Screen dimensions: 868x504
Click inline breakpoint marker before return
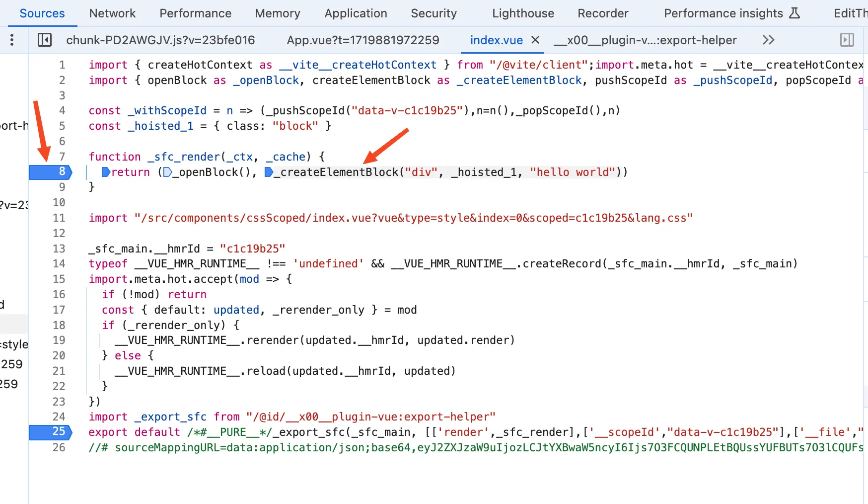pos(106,172)
